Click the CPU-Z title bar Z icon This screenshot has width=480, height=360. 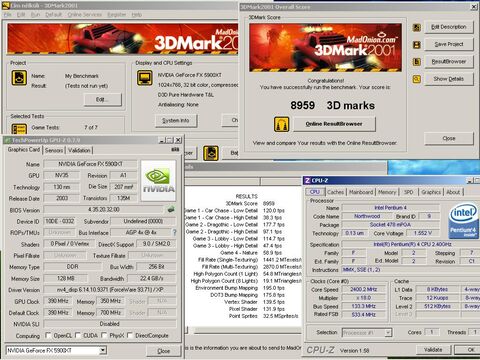(x=307, y=180)
